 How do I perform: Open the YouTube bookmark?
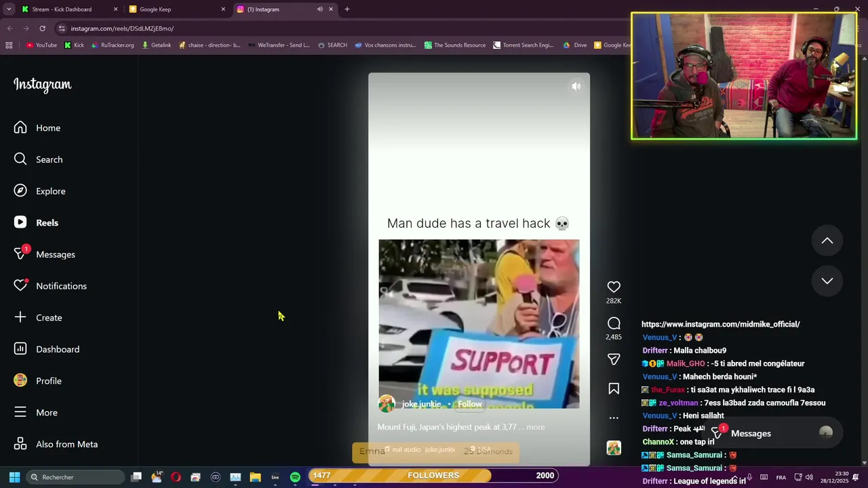(41, 45)
